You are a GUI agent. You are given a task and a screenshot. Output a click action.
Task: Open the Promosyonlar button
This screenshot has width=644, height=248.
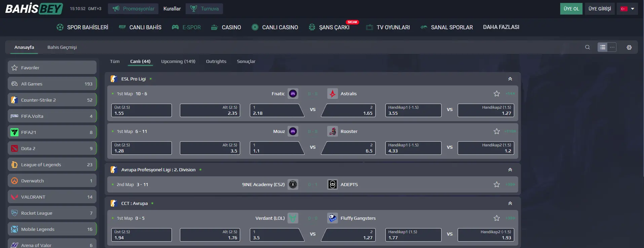point(134,9)
